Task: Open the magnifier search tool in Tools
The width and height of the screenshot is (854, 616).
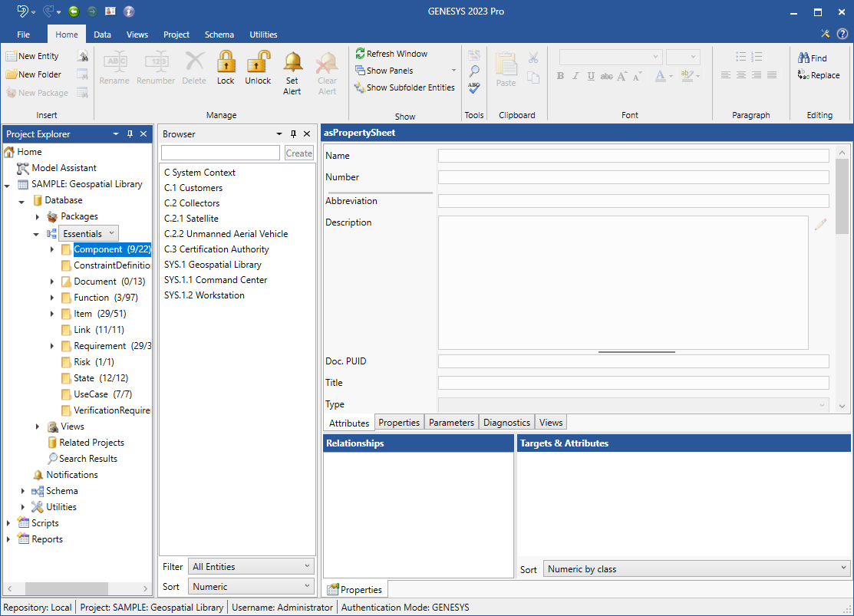Action: (474, 71)
